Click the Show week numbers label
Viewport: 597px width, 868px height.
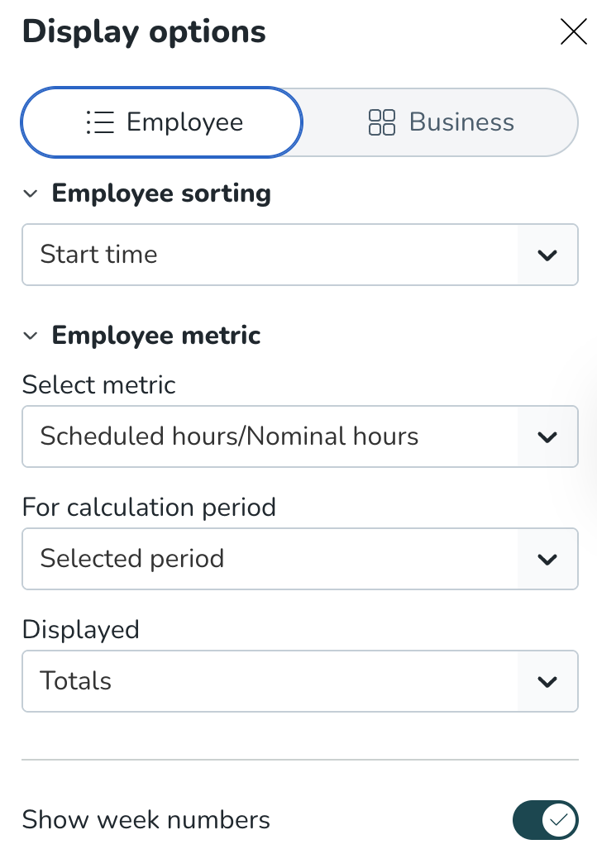click(146, 820)
